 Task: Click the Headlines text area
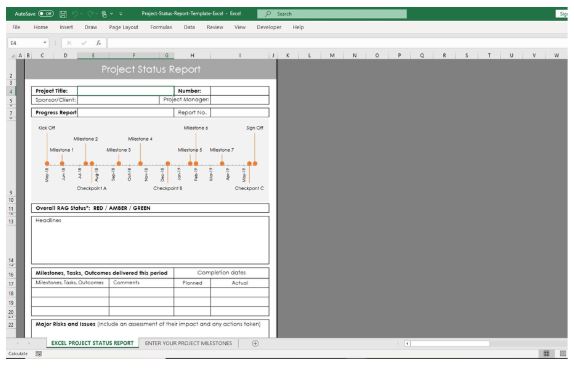150,240
